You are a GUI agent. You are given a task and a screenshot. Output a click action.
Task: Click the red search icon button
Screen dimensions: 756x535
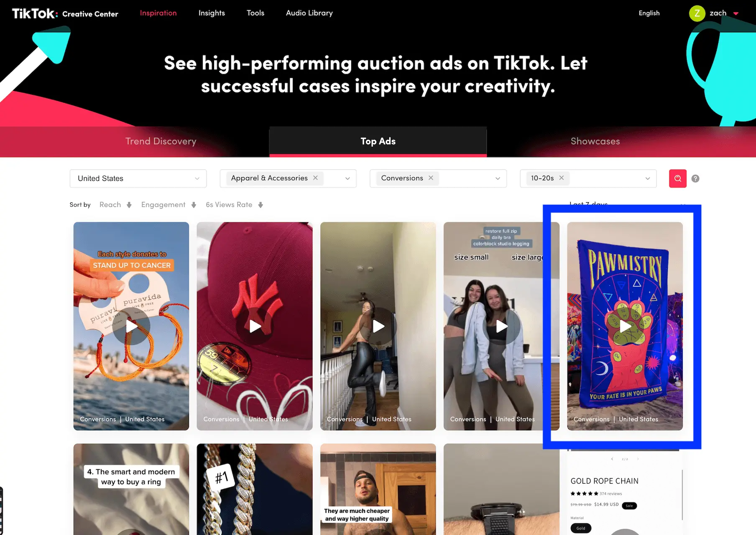coord(677,178)
